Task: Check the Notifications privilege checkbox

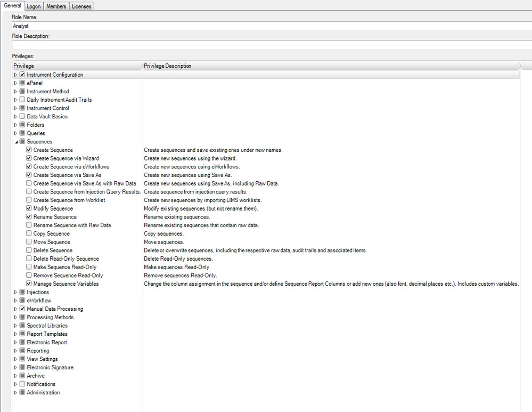Action: 22,384
